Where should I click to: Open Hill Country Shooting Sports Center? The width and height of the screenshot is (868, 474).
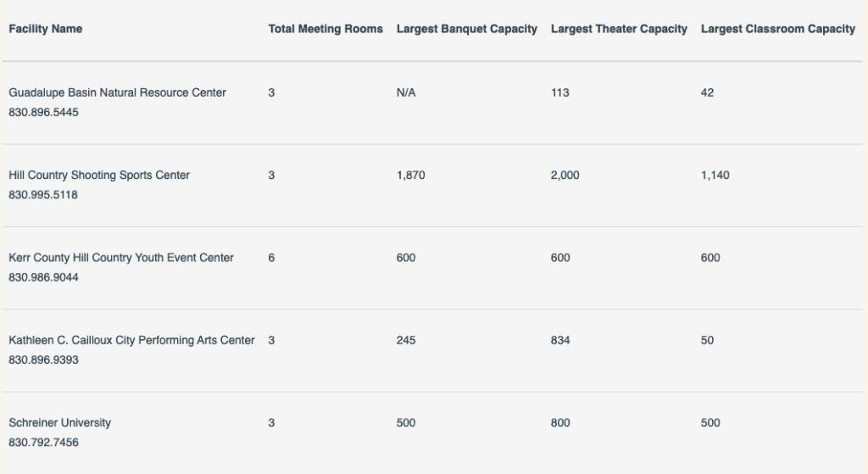99,176
